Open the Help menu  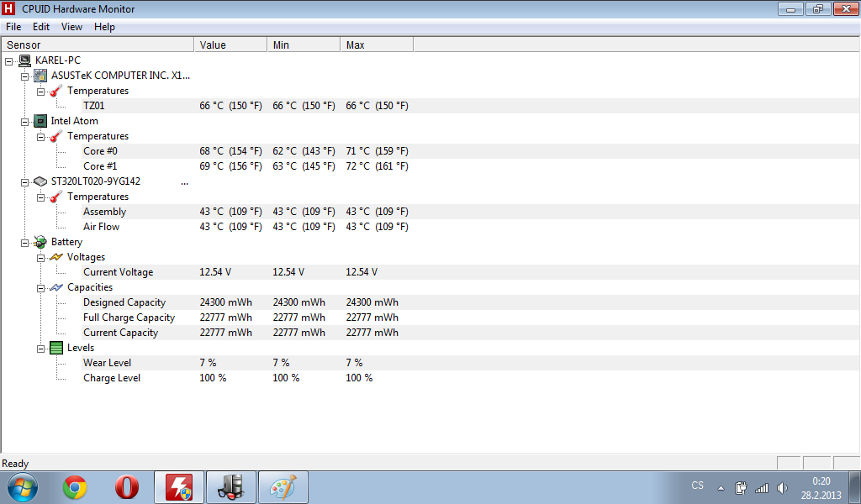[104, 27]
